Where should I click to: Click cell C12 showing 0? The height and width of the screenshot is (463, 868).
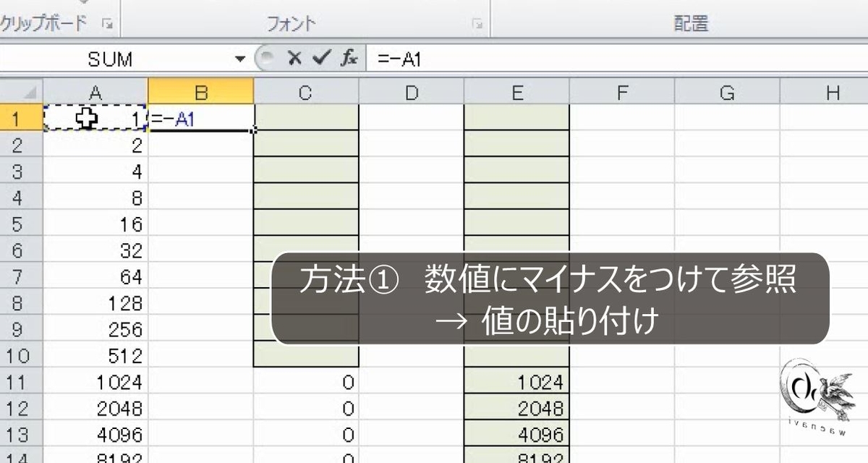coord(306,407)
